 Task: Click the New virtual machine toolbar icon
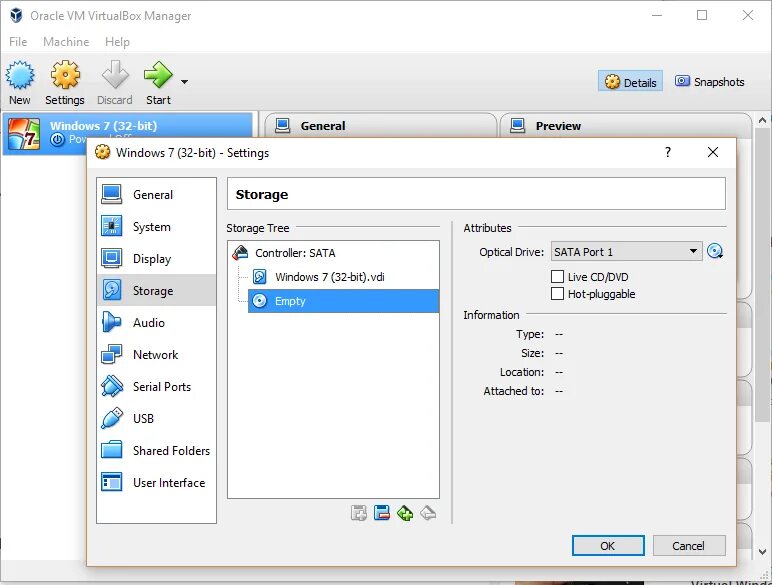point(20,82)
